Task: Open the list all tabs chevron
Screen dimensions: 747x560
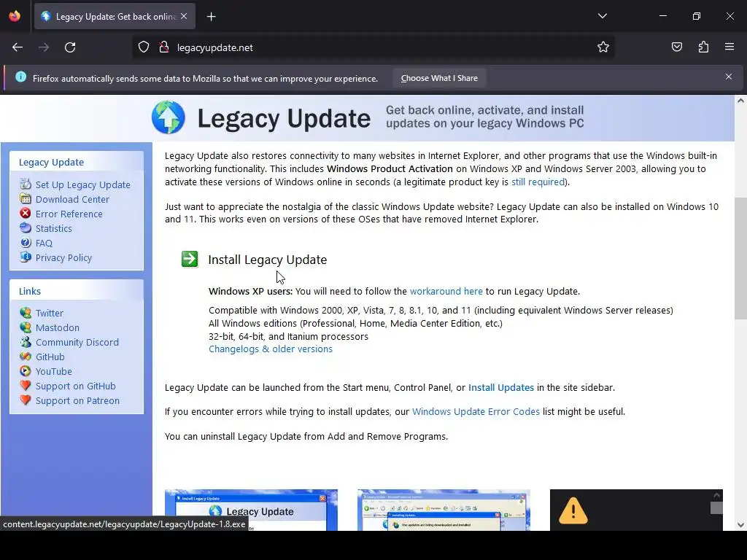Action: click(602, 16)
